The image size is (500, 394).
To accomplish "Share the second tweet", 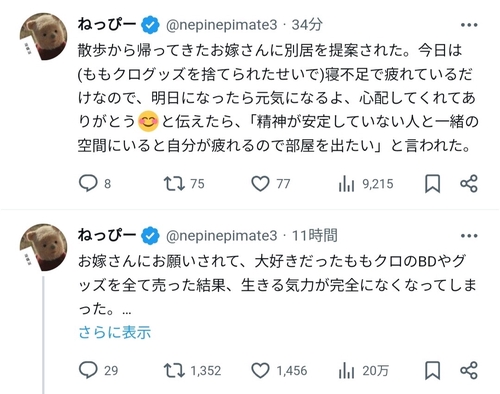I will click(469, 370).
